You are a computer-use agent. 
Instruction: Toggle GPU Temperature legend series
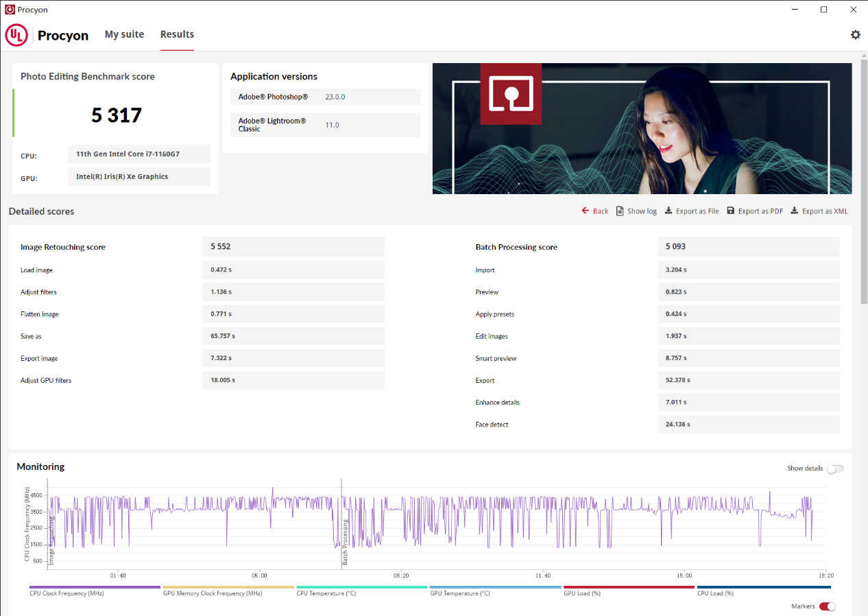[496, 590]
